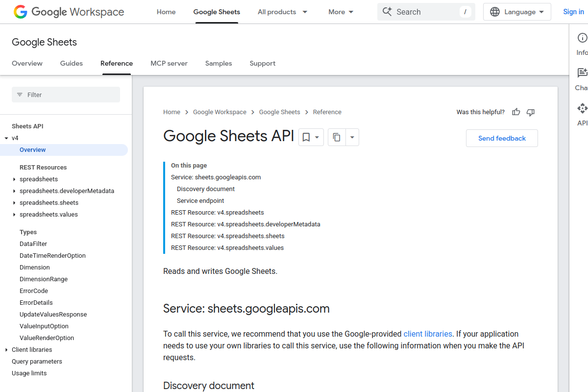The width and height of the screenshot is (588, 392).
Task: Collapse the v4 tree section
Action: [6, 138]
